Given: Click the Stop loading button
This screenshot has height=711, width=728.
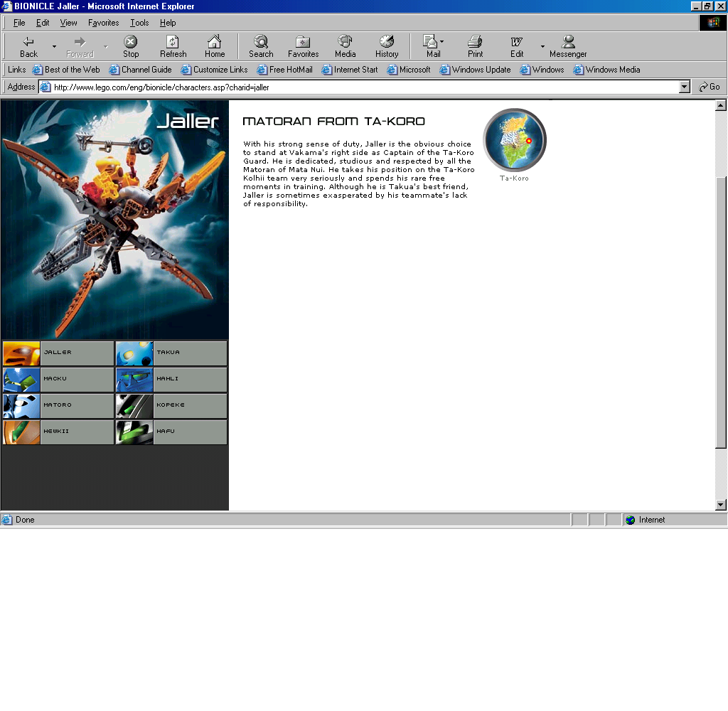Looking at the screenshot, I should (131, 46).
